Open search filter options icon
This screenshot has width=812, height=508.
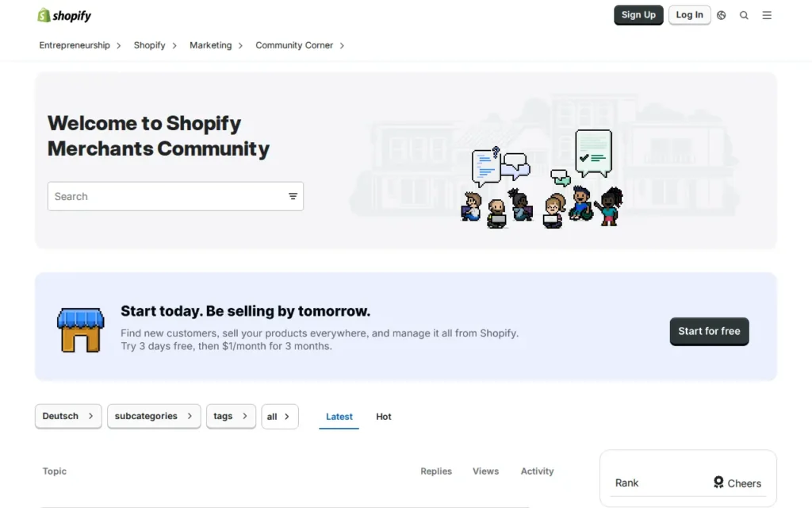(x=293, y=197)
